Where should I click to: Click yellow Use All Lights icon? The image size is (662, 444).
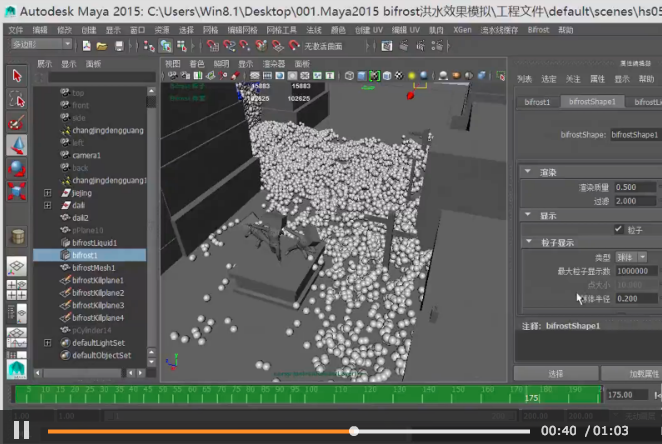pos(412,76)
